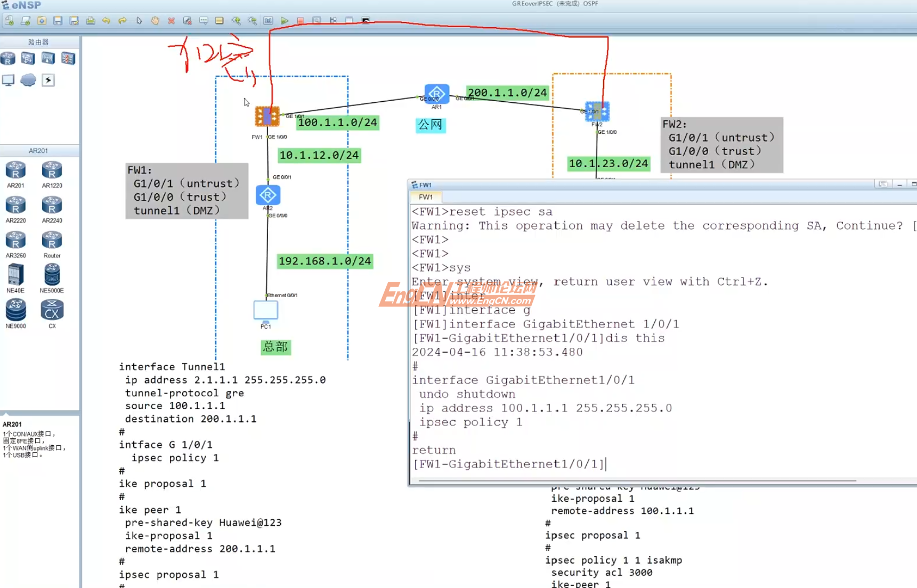Select the WLAN device category icon
The height and width of the screenshot is (588, 917).
pyautogui.click(x=48, y=59)
